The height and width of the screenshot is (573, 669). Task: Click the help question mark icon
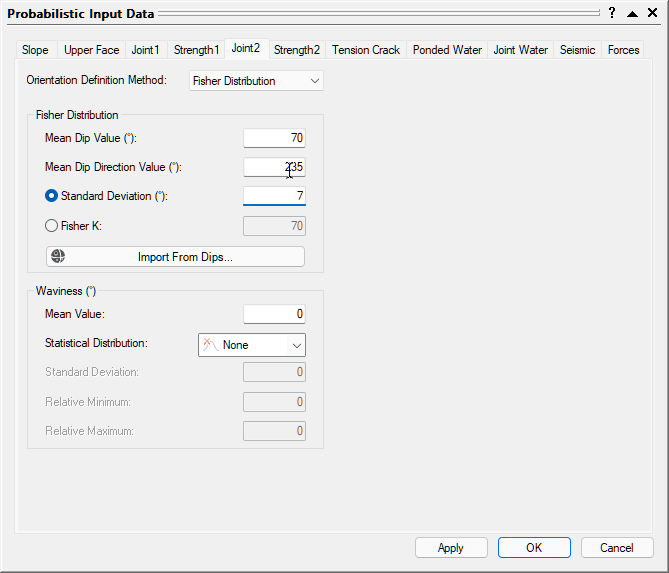(612, 13)
